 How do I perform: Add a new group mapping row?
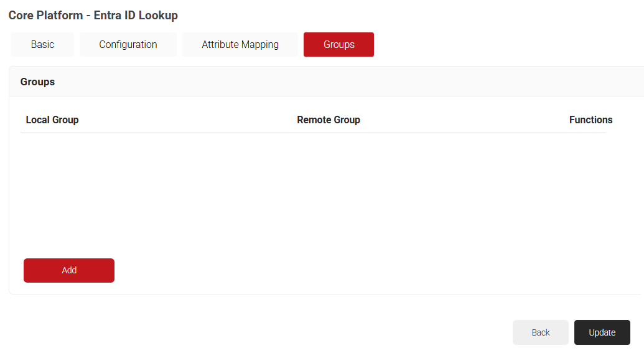tap(69, 270)
